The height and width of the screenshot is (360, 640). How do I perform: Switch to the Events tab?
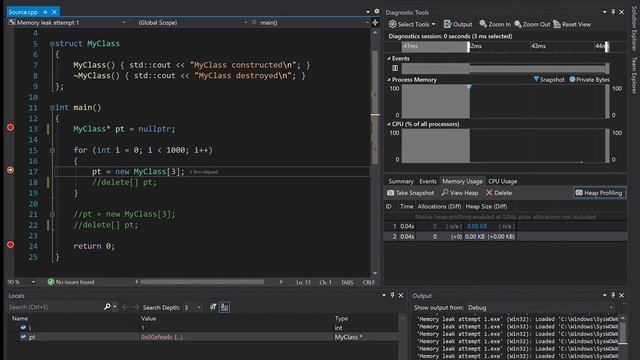pyautogui.click(x=428, y=181)
